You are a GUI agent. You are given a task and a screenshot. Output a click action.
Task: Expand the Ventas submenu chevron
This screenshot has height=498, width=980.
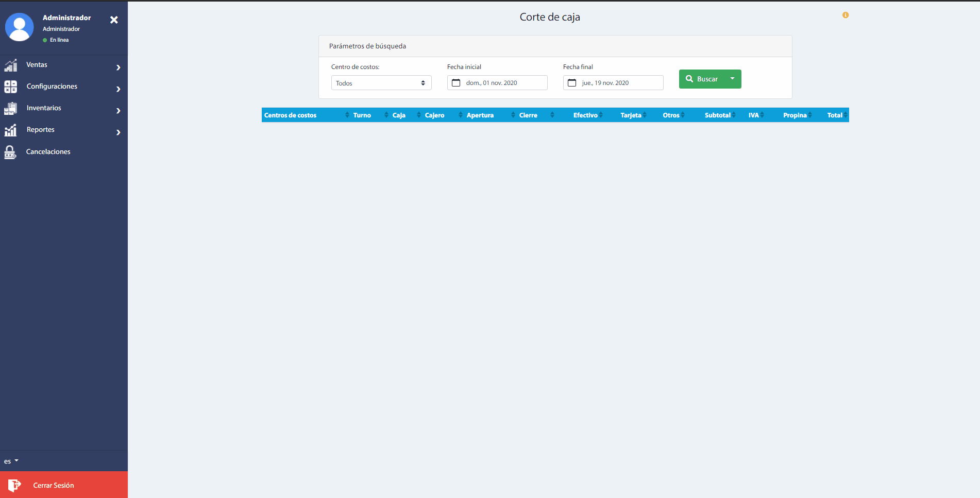[x=118, y=67]
